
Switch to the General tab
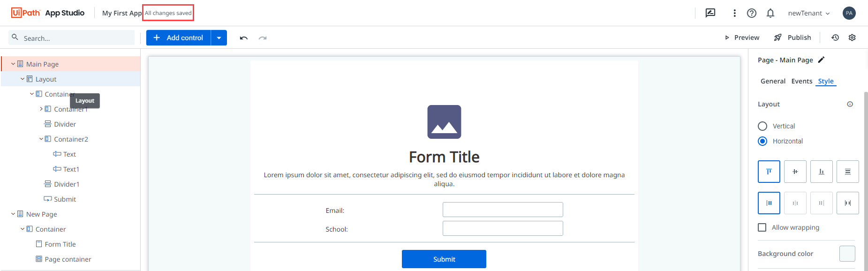click(x=773, y=81)
